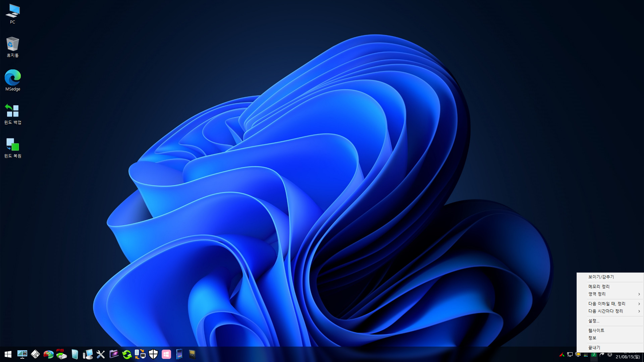Open the 윈도 백업 desktop shortcut

click(x=12, y=114)
